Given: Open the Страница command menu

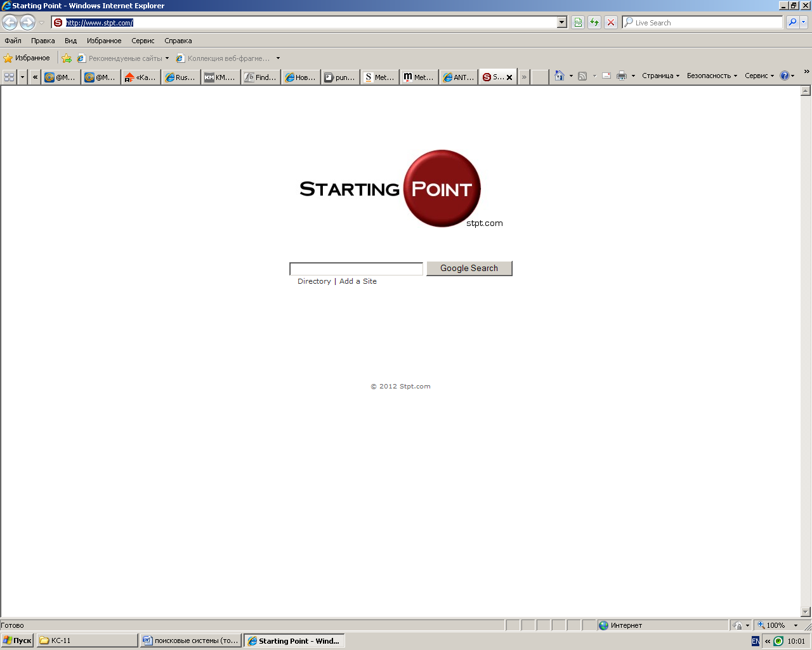Looking at the screenshot, I should coord(660,76).
